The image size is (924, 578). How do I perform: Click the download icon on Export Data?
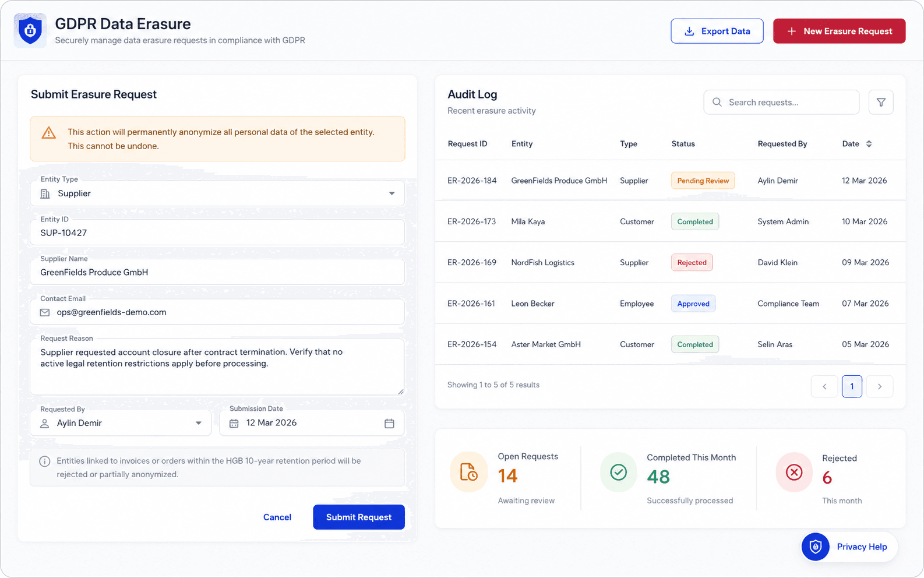pos(689,31)
